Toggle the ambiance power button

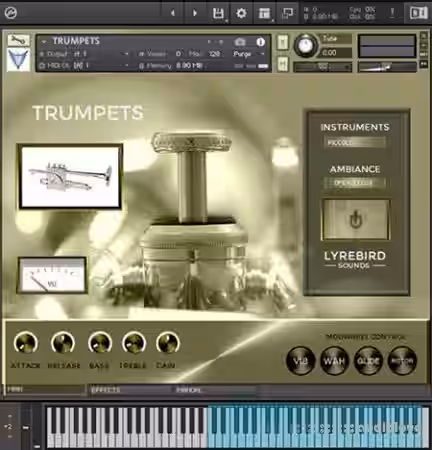pyautogui.click(x=356, y=220)
